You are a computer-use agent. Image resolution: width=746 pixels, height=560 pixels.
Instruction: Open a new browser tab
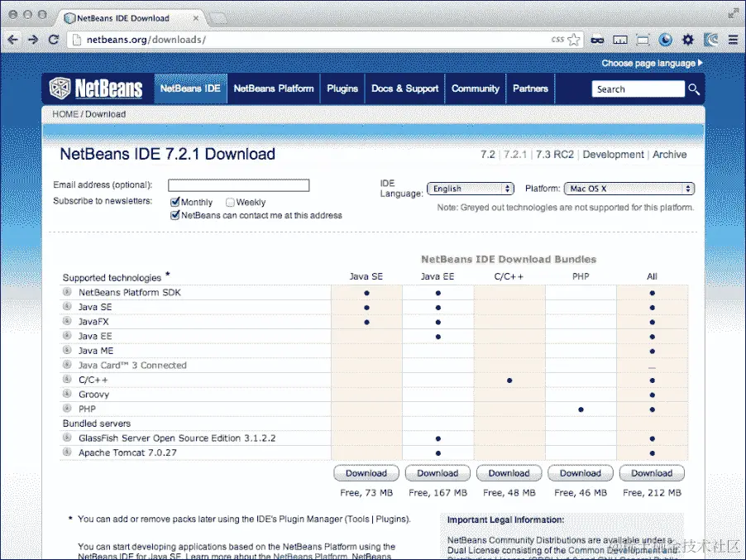[x=219, y=18]
